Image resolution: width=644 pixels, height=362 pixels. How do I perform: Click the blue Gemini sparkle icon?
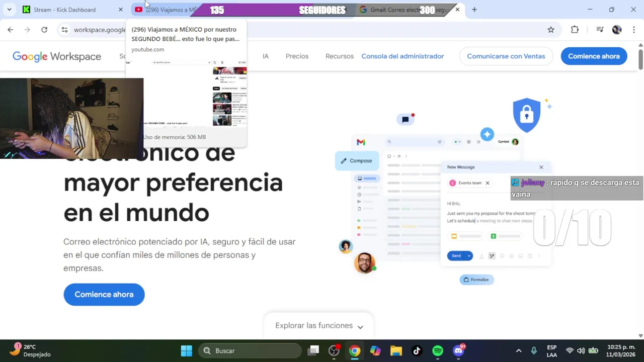pos(487,134)
